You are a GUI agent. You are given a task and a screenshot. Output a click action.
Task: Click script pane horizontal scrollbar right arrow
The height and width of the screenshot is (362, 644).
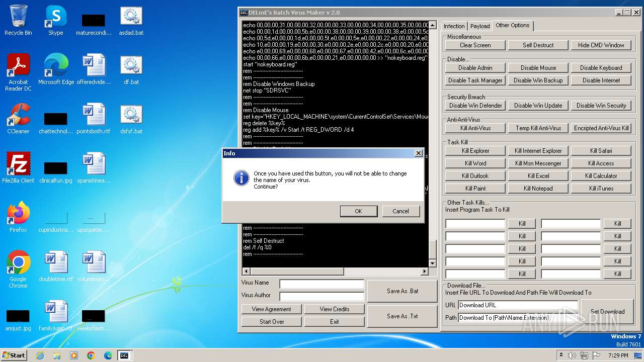click(424, 271)
